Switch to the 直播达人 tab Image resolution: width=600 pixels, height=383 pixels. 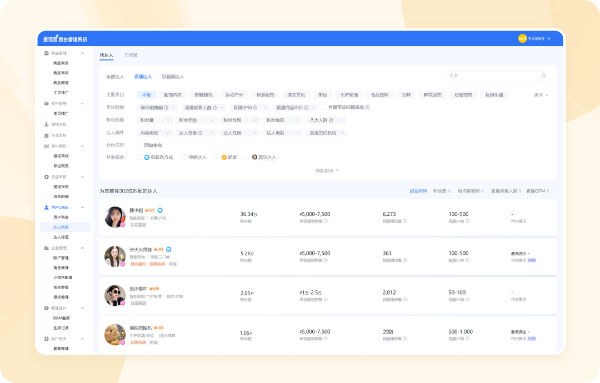pos(143,77)
